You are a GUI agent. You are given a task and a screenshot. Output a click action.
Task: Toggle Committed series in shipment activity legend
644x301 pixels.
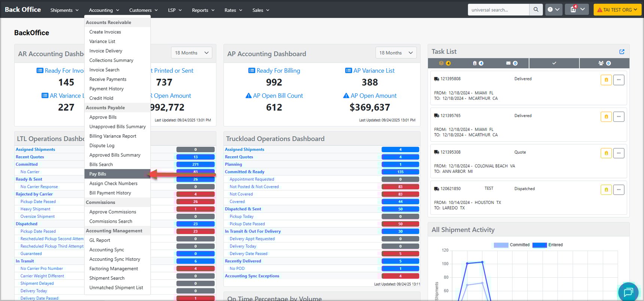(511, 245)
